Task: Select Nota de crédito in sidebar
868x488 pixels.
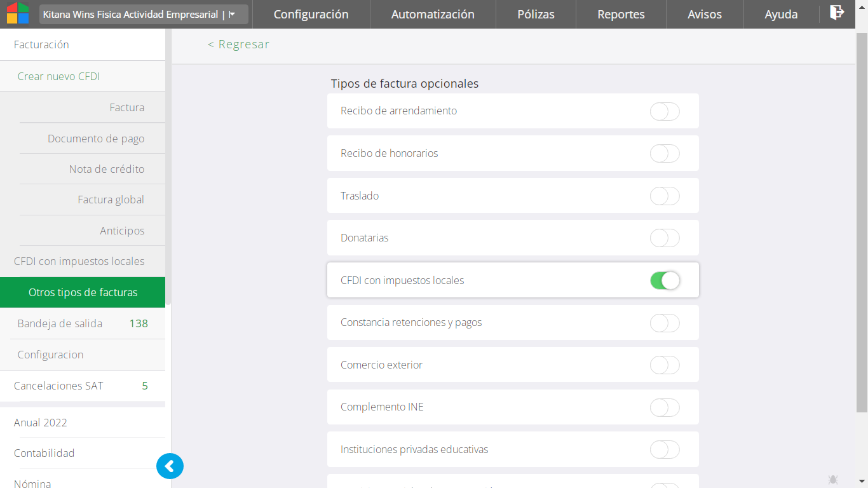Action: 107,169
